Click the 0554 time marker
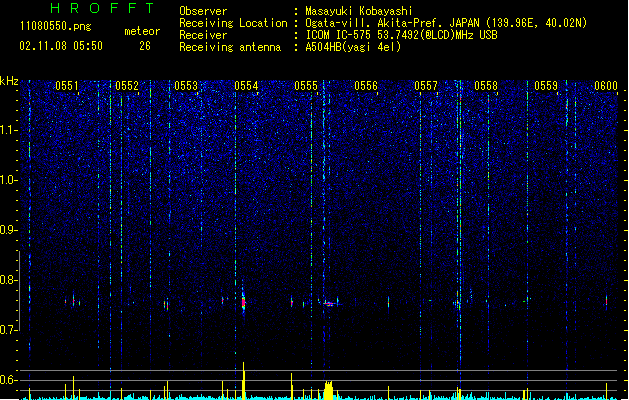 click(246, 86)
